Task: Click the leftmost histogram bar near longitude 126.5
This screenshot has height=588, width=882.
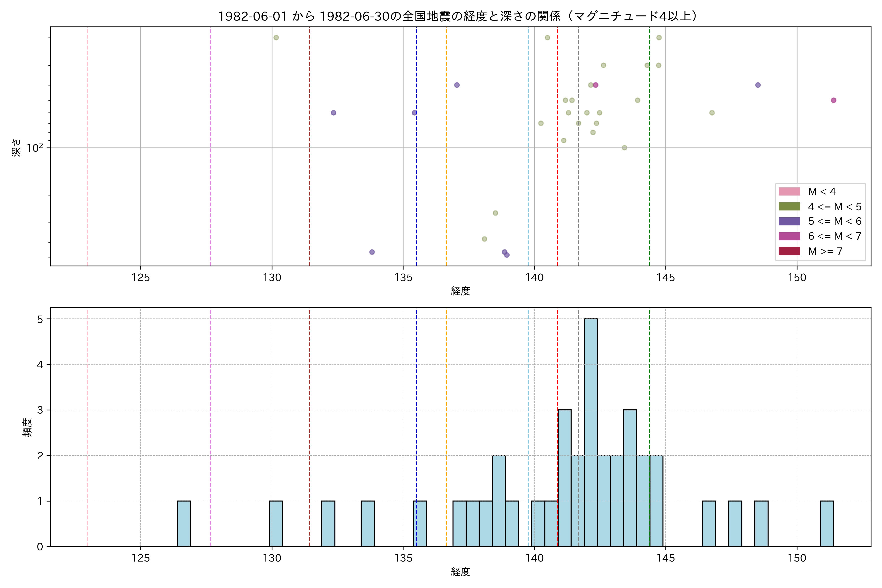Action: [184, 524]
